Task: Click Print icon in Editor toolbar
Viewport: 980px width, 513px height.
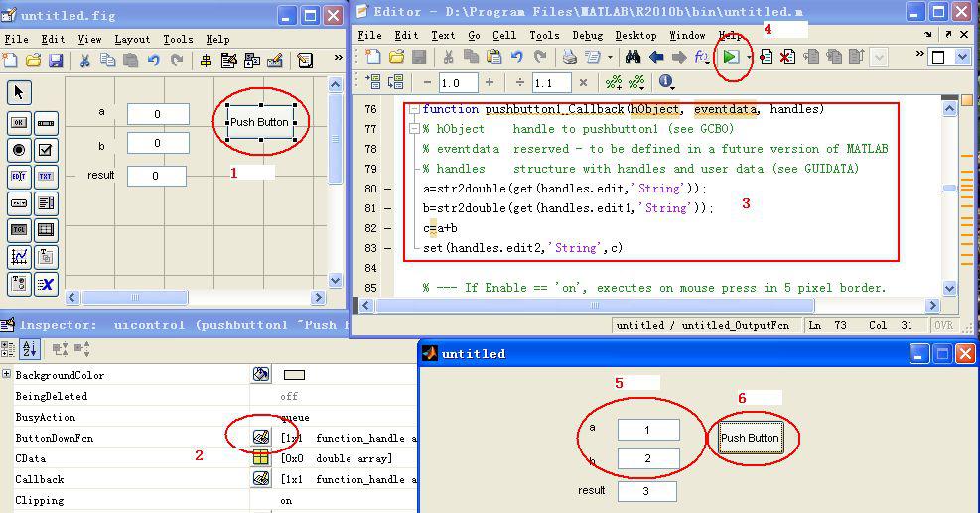Action: [x=569, y=57]
